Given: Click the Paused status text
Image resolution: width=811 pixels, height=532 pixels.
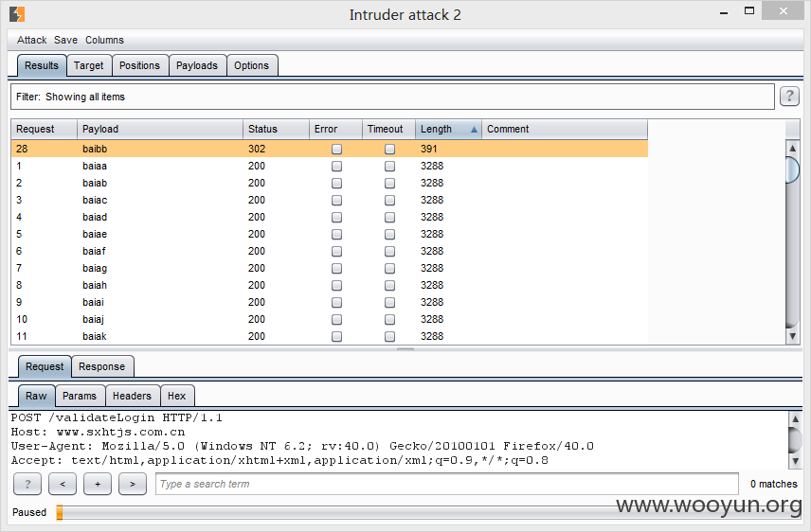Looking at the screenshot, I should coord(29,512).
